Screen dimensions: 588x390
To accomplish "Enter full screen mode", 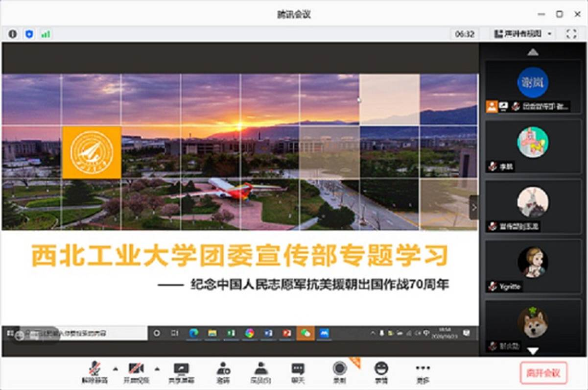I will pos(571,34).
